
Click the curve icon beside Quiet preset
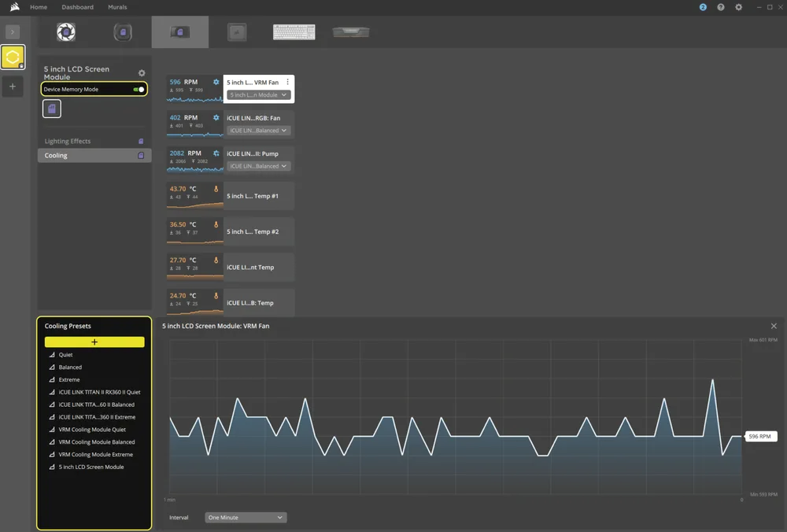click(x=52, y=354)
